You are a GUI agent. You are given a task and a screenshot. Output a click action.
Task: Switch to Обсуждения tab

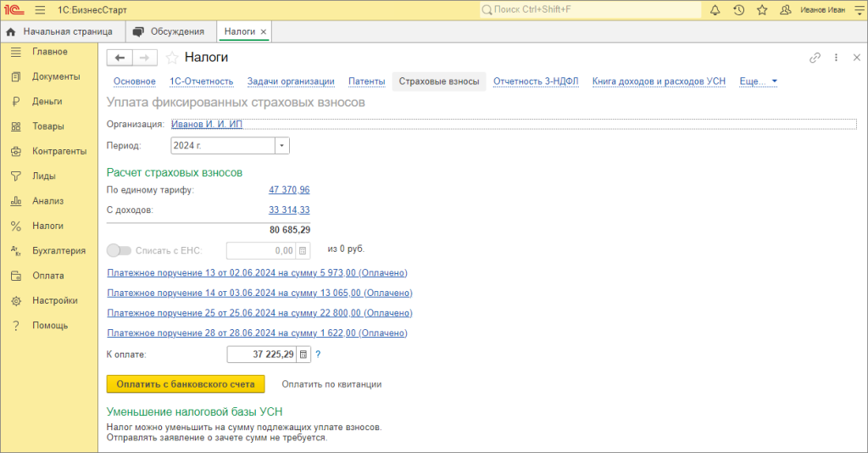(171, 31)
